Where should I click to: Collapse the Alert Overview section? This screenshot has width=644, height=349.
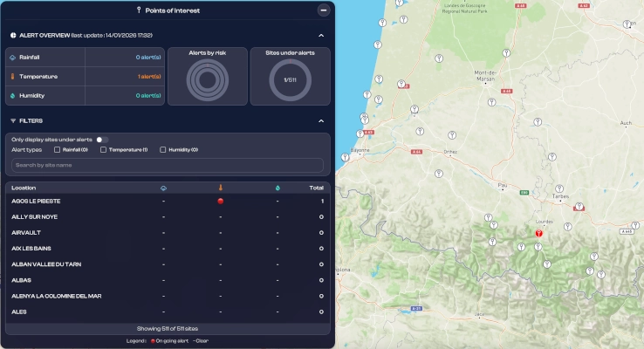tap(321, 35)
